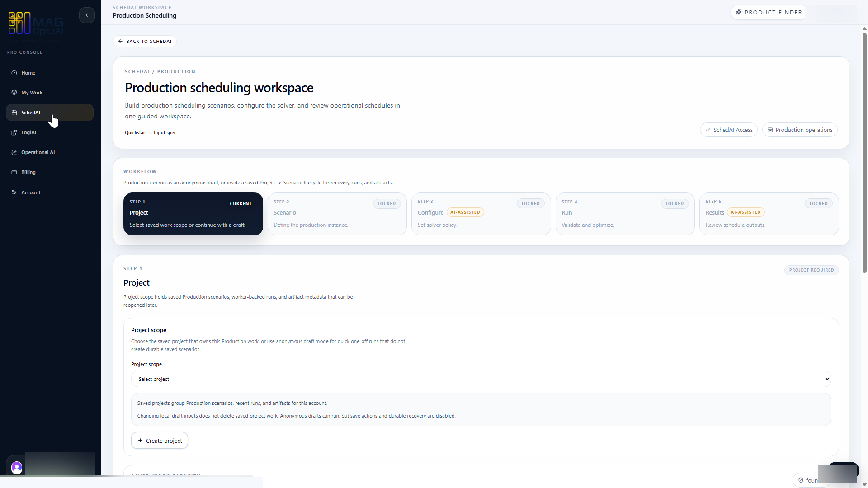Click the AI-ASSISTED badge on Results
Viewport: 868px width, 488px height.
(x=746, y=212)
